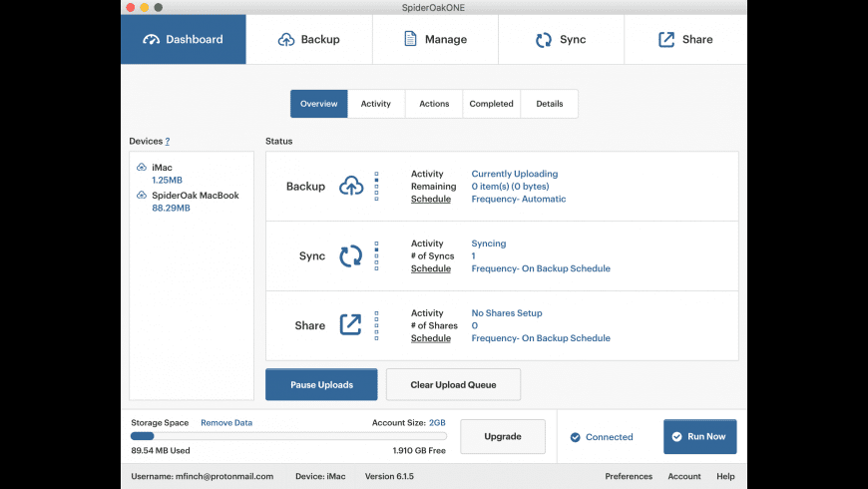Clear the upload queue
Screen dimensions: 868x489
tap(453, 384)
